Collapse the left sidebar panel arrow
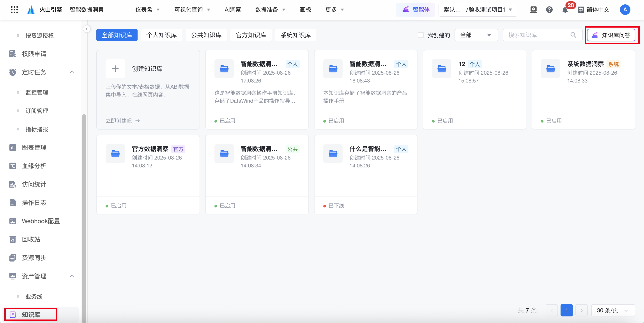644x323 pixels. point(87,29)
